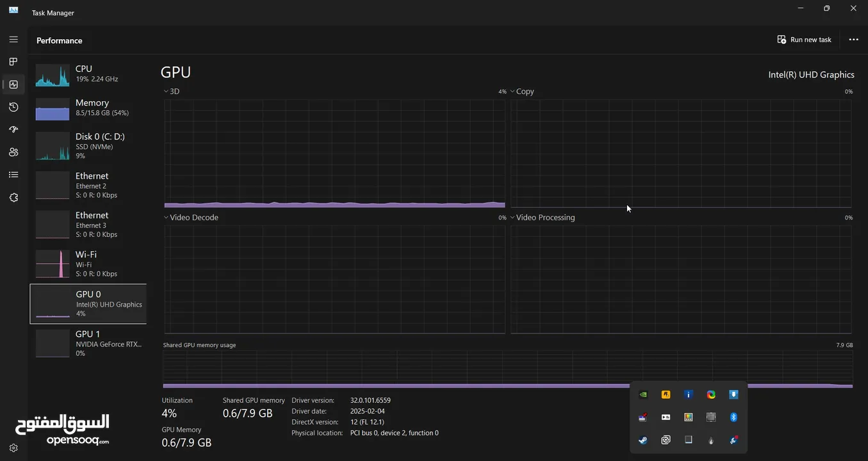
Task: Click the Intel(R) UHD Graphics title text
Action: coord(812,75)
